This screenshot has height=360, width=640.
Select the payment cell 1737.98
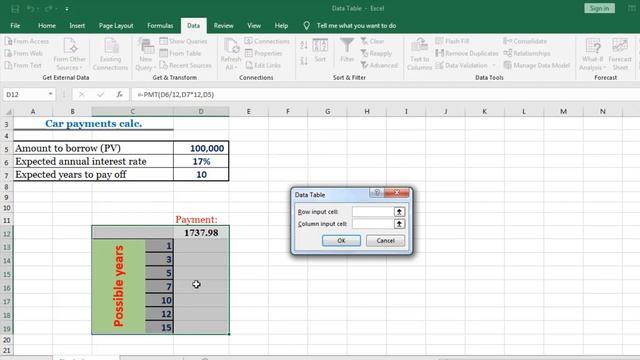[x=201, y=233]
